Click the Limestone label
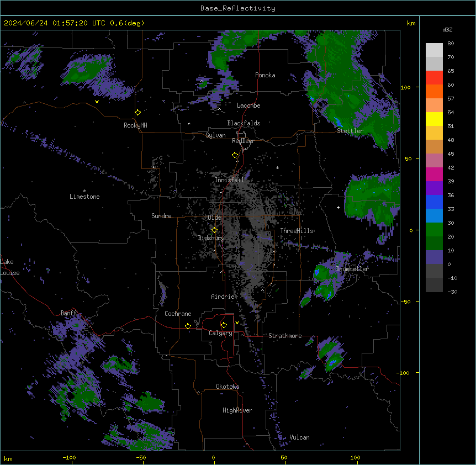Image resolution: width=476 pixels, height=465 pixels. click(84, 197)
